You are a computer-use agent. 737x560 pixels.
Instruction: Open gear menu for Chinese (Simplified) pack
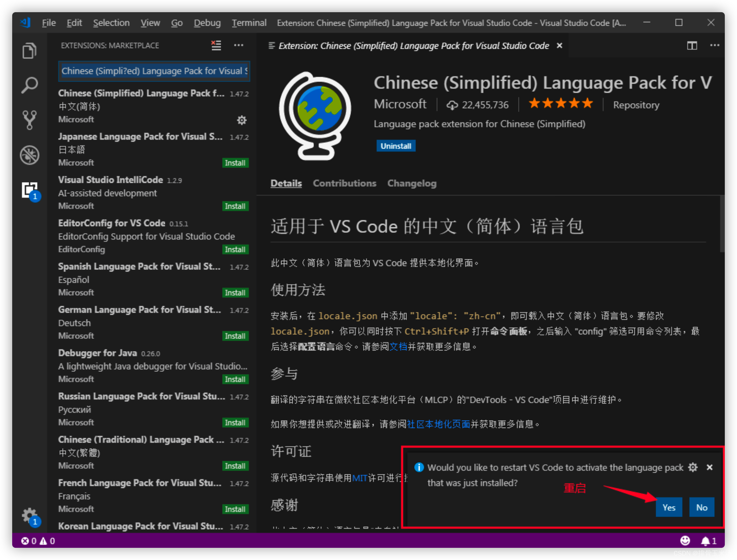pos(241,120)
